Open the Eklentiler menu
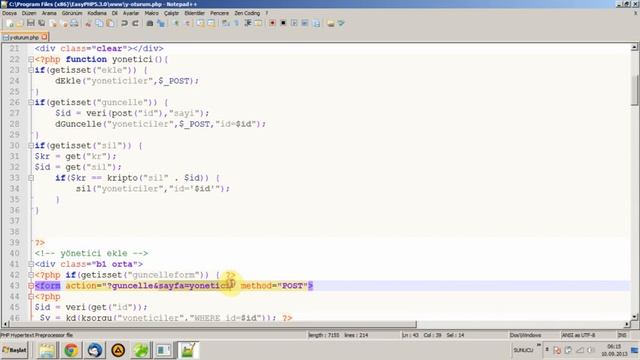The width and height of the screenshot is (640, 360). tap(194, 13)
